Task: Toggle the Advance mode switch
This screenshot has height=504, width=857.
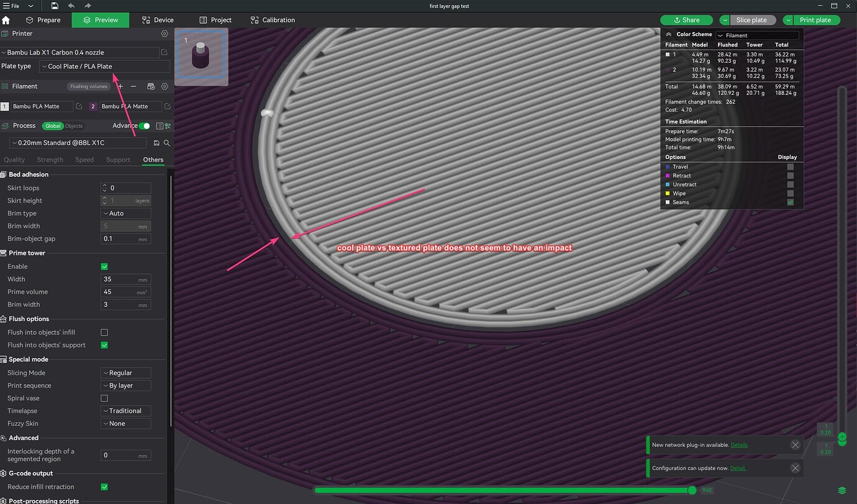Action: click(144, 126)
